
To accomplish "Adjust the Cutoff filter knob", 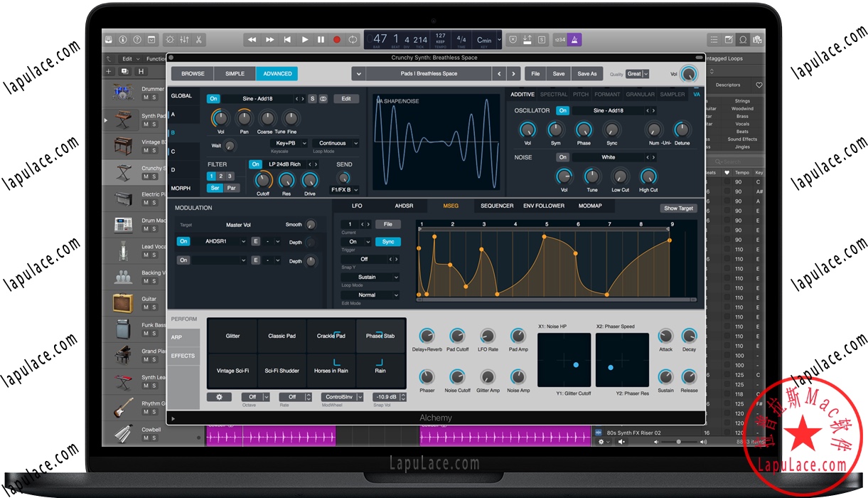I will 263,179.
